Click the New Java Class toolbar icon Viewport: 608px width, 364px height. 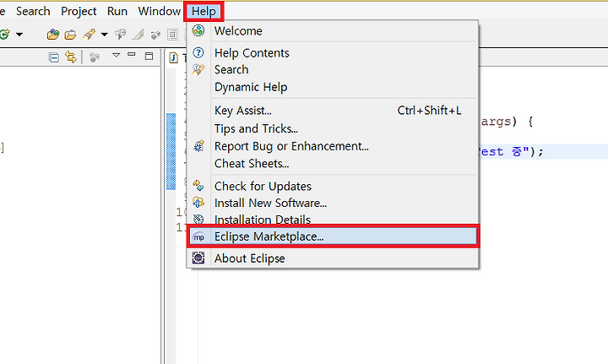pyautogui.click(x=5, y=35)
